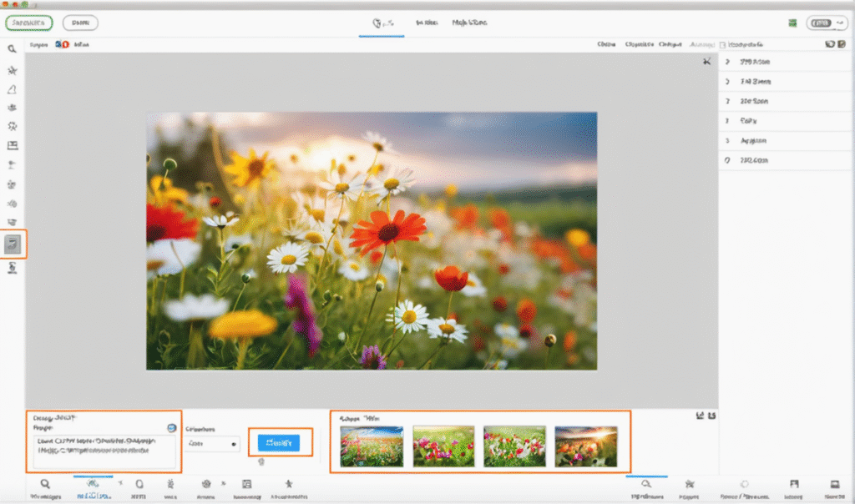Image resolution: width=855 pixels, height=504 pixels.
Task: Click the highlighted generative tool in left sidebar
Action: [x=13, y=244]
